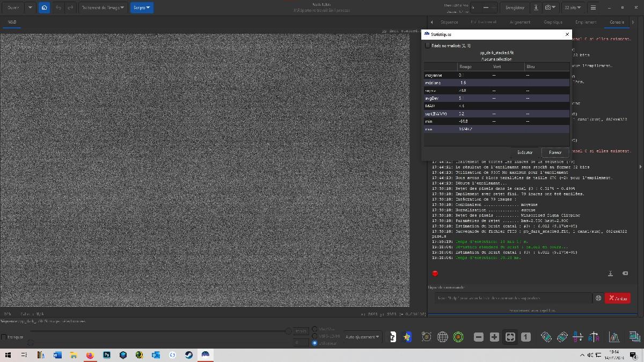Click the Ouvrir button
Image resolution: width=644 pixels, height=362 pixels.
(13, 8)
